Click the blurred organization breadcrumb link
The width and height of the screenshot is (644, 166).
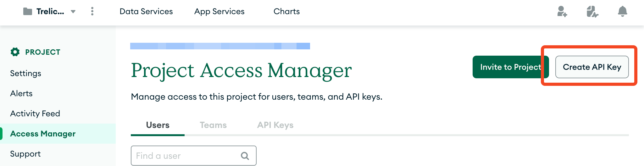pyautogui.click(x=220, y=46)
